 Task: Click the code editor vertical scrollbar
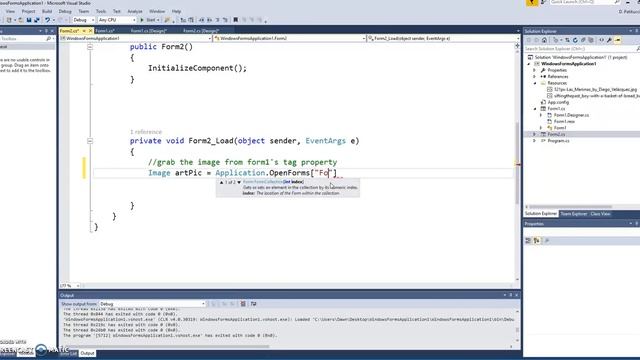coord(518,163)
